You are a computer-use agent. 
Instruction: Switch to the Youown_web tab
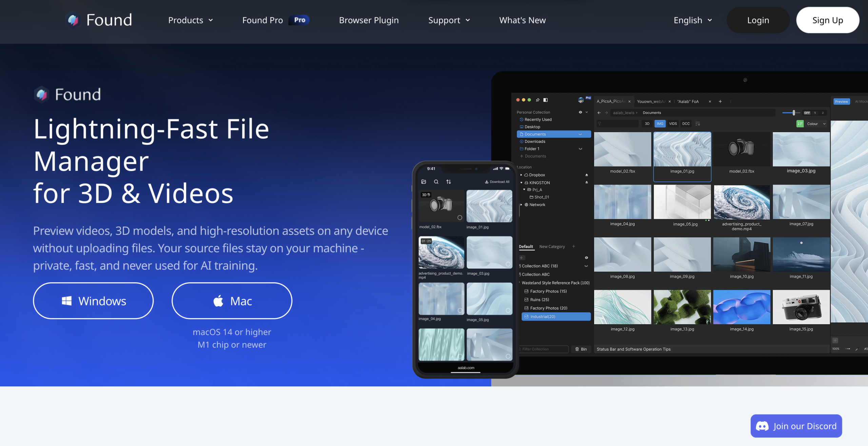coord(651,101)
